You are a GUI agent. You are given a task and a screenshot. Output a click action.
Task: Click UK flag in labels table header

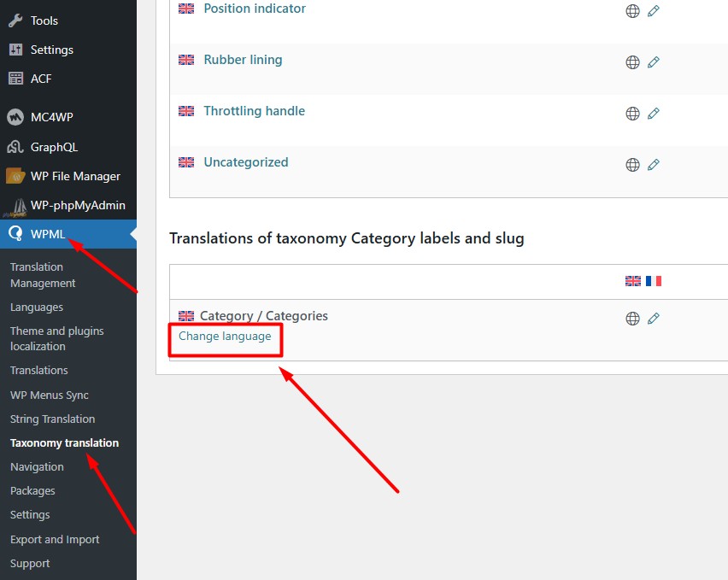(633, 281)
